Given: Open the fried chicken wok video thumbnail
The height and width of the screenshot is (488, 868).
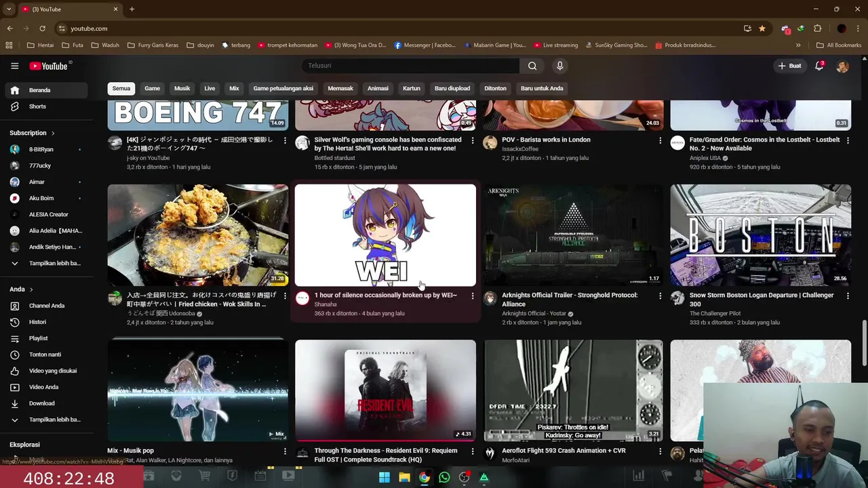Looking at the screenshot, I should [198, 235].
